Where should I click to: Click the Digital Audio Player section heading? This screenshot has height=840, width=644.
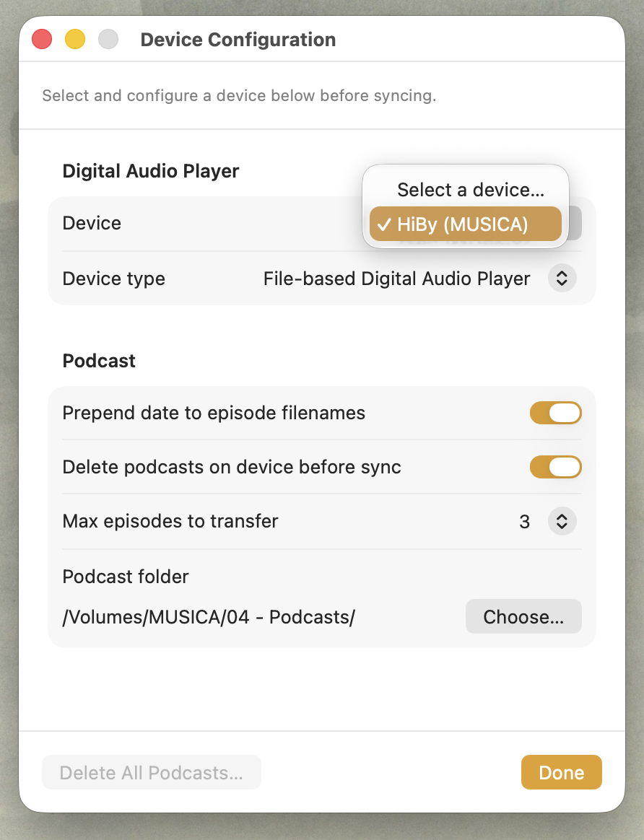[151, 171]
